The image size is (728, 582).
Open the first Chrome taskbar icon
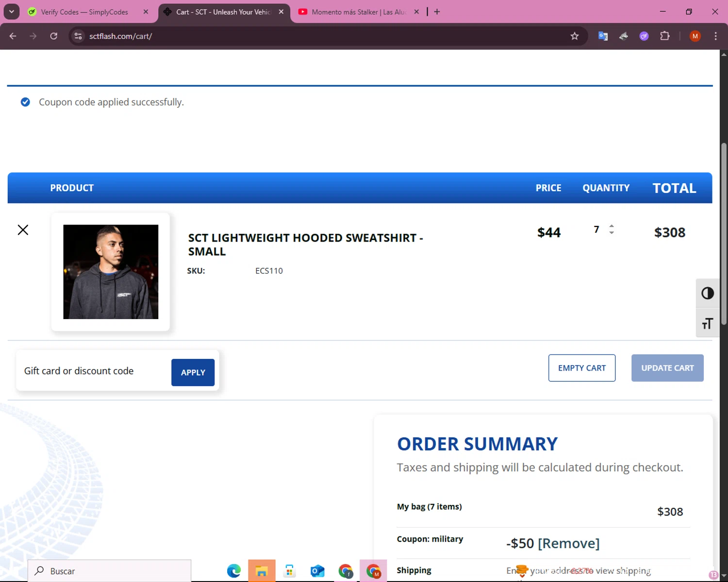point(346,571)
